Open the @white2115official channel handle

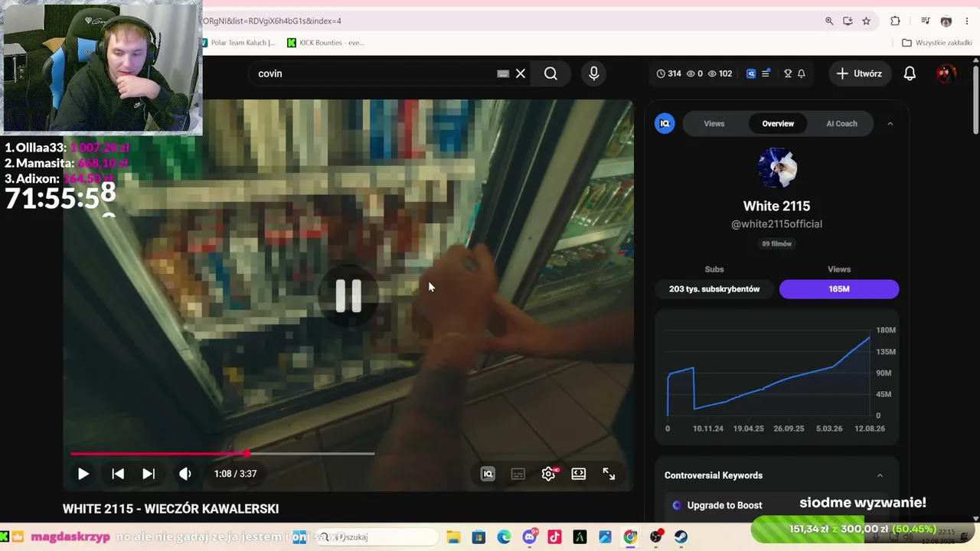click(776, 224)
